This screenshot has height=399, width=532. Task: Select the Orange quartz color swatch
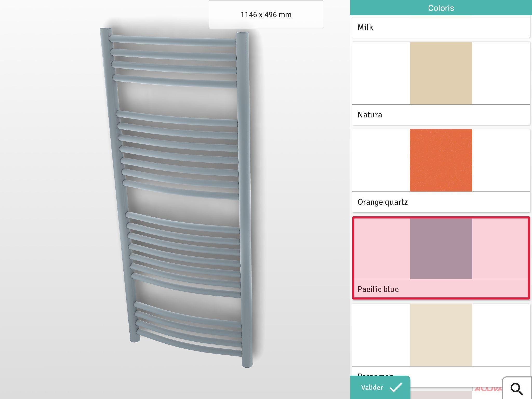[441, 160]
